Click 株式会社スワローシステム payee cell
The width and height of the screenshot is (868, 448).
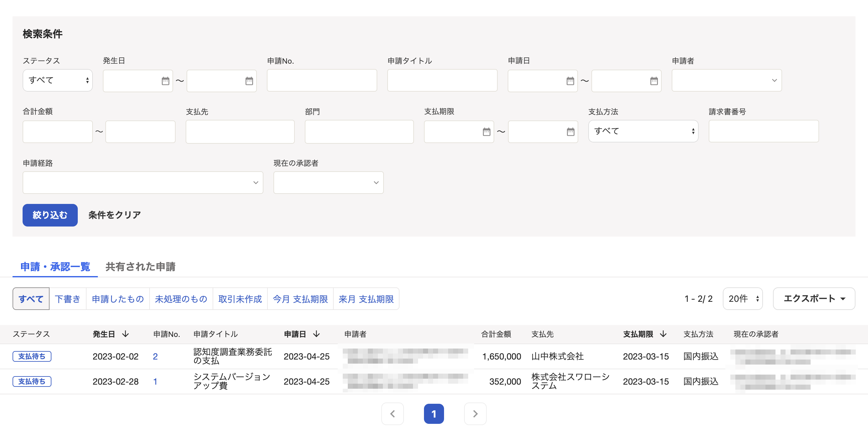(x=570, y=381)
